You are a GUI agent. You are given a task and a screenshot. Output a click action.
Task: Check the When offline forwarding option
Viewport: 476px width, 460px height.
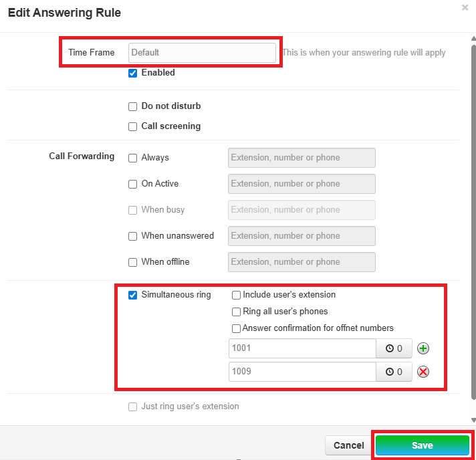(132, 262)
